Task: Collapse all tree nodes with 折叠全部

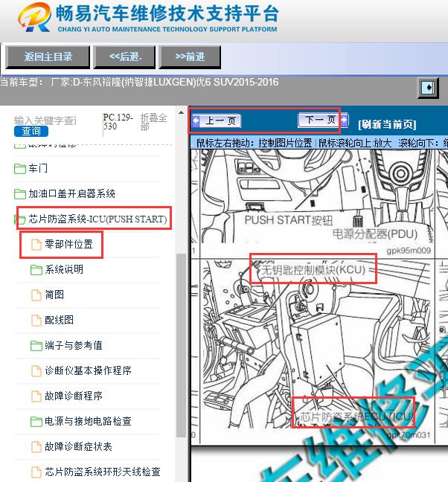Action: click(153, 122)
